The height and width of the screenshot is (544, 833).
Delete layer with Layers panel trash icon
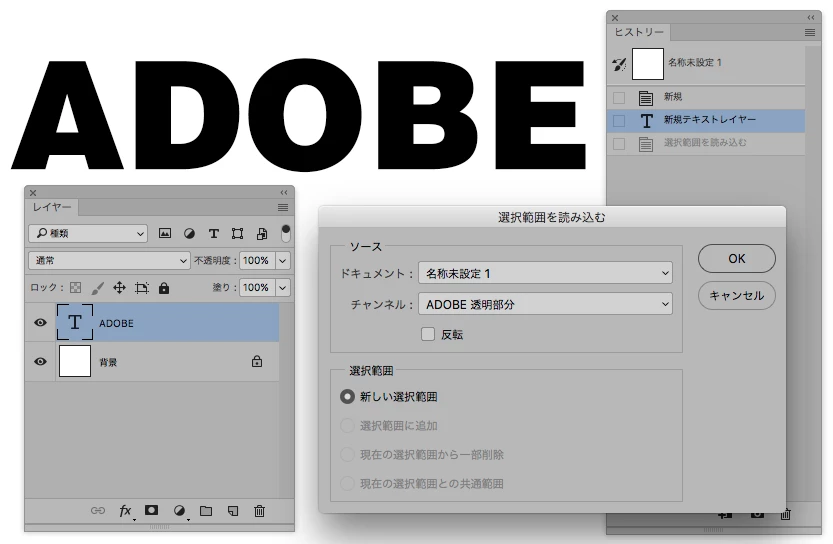click(259, 511)
